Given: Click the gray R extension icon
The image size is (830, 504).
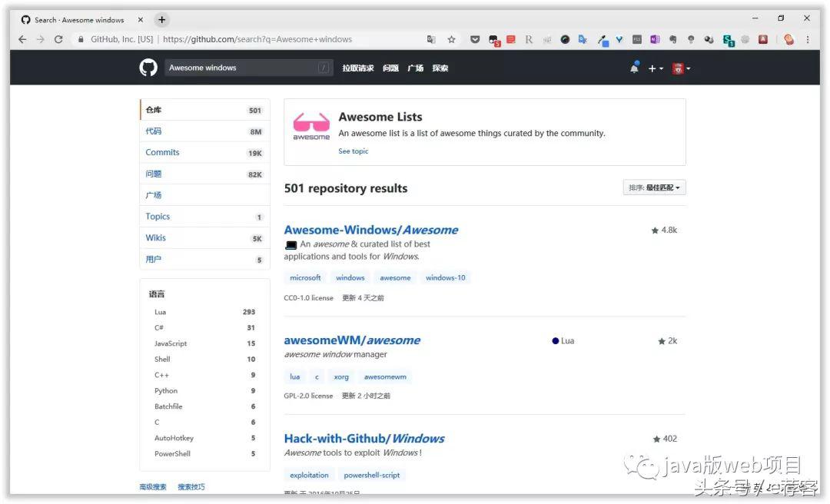Looking at the screenshot, I should click(529, 39).
